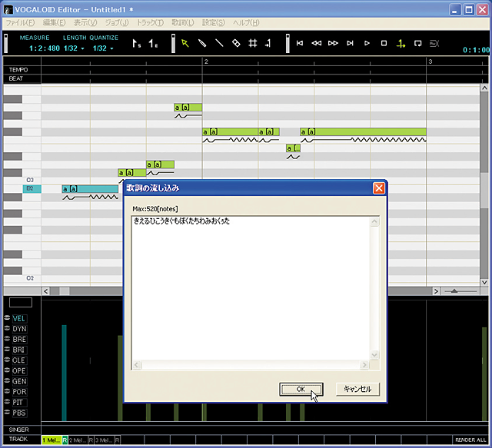Image resolution: width=492 pixels, height=448 pixels.
Task: Click lyrics box scroll-right arrow
Action: tap(364, 365)
